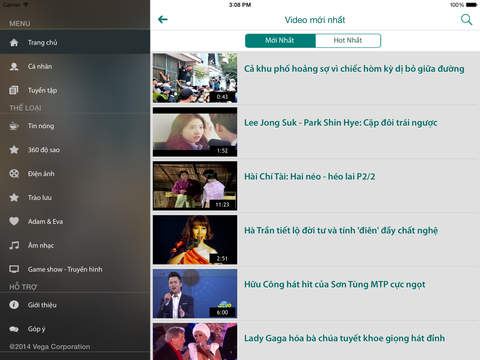The image size is (480, 360).
Task: Click the 3:08 PM clock in status bar
Action: pyautogui.click(x=240, y=5)
